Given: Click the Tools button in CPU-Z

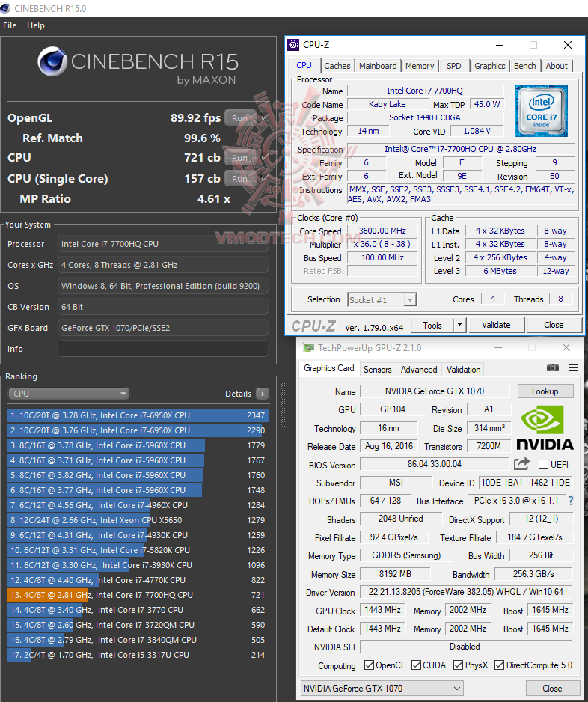Looking at the screenshot, I should point(432,325).
